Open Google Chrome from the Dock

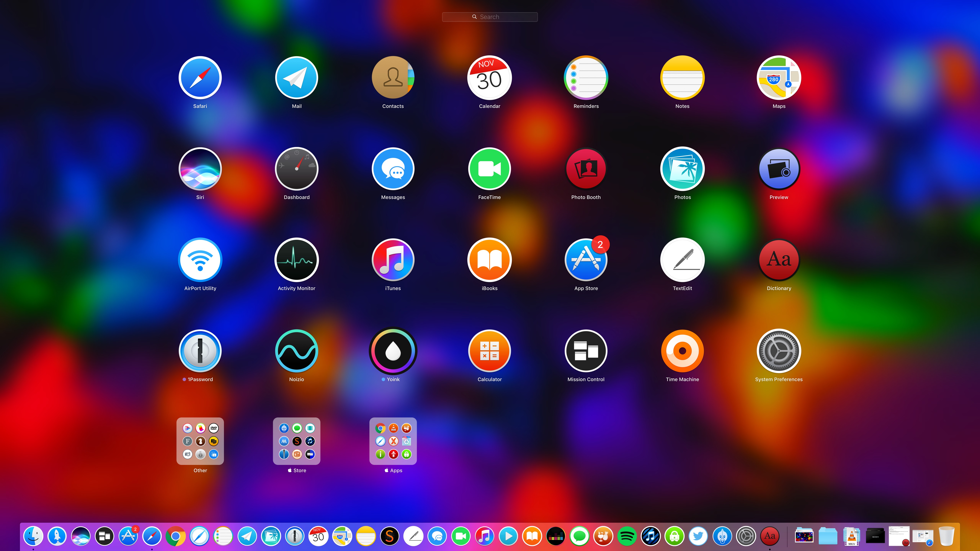pos(176,536)
